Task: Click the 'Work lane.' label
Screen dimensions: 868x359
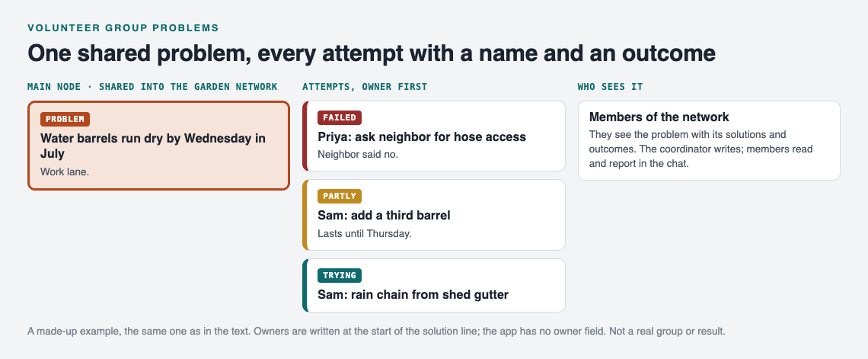Action: (65, 171)
